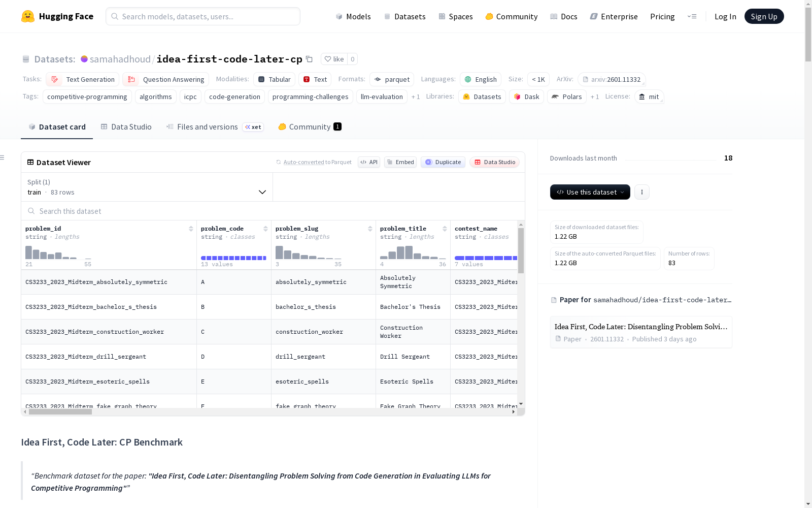Click the API button in Dataset Viewer
This screenshot has width=812, height=508.
tap(369, 162)
